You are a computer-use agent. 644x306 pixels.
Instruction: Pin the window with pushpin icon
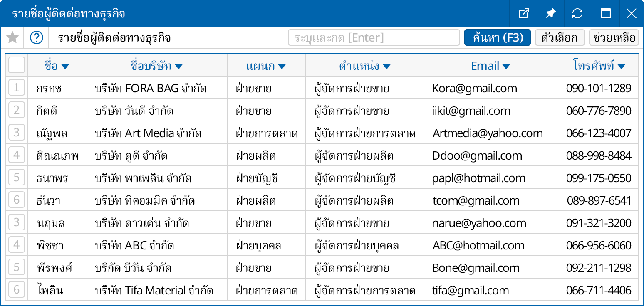point(550,14)
